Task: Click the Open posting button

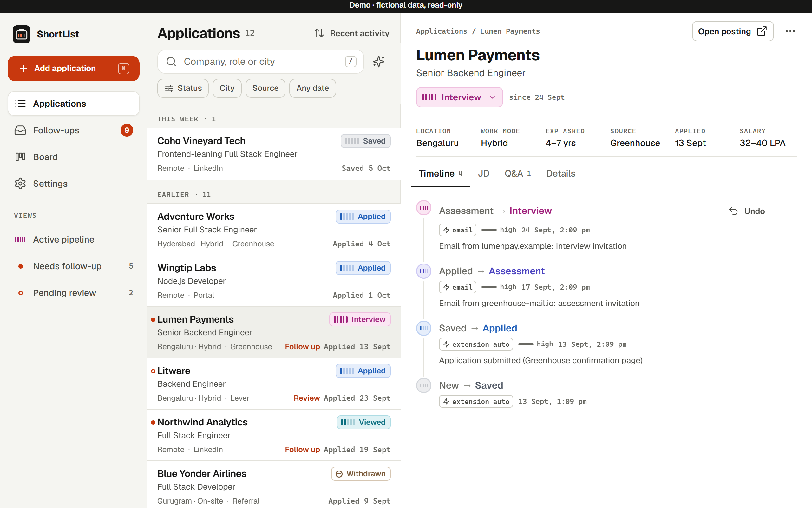Action: 733,31
